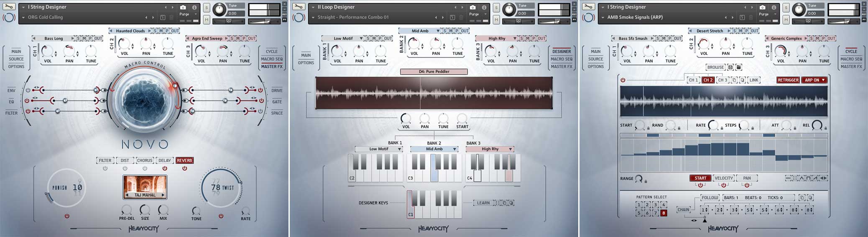868x237 pixels.
Task: Click paste icon left of LINK button
Action: coord(742,80)
